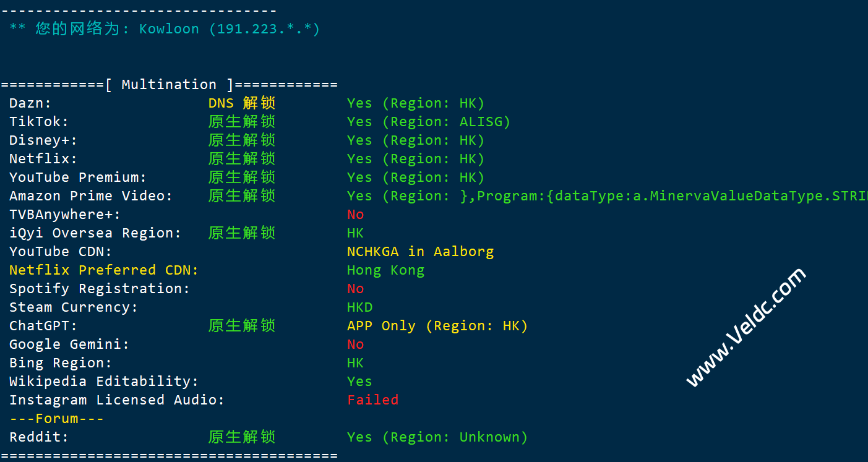Viewport: 868px width, 462px height.
Task: Click the Multination section header
Action: 169,85
